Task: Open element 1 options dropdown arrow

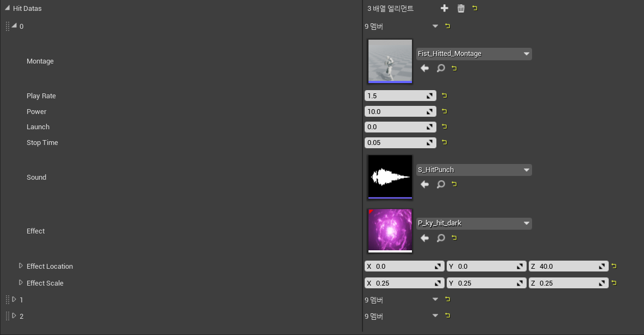Action: (435, 299)
